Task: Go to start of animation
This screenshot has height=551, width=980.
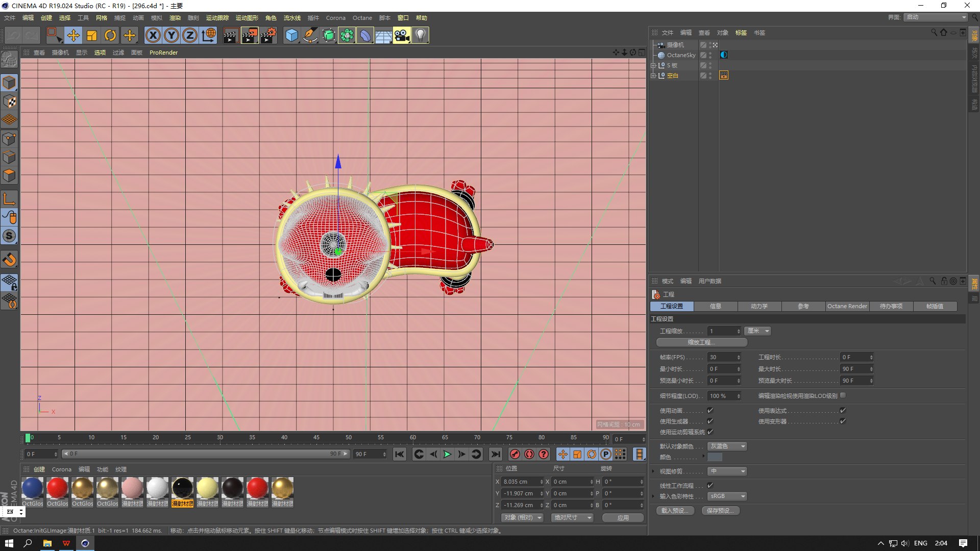Action: point(400,454)
